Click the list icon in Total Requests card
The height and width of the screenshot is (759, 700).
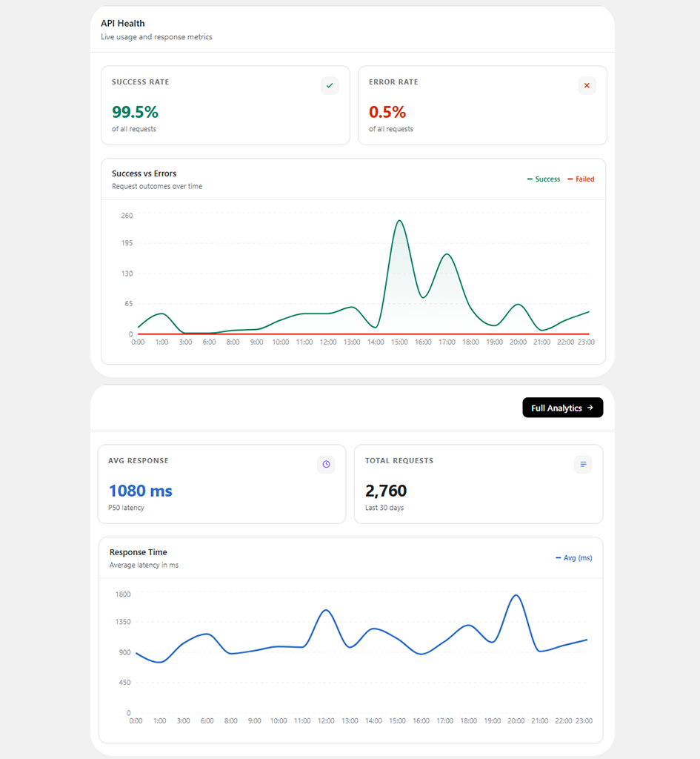tap(583, 464)
